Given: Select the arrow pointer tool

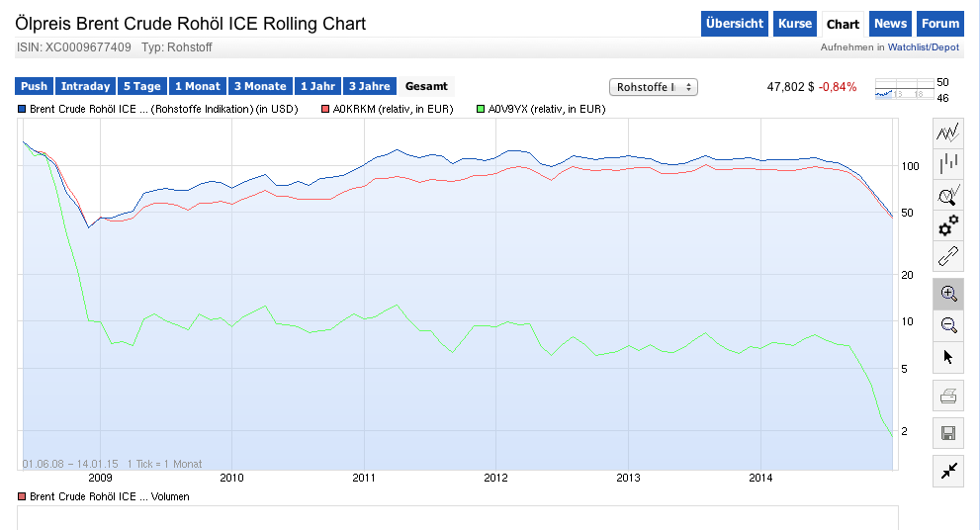Looking at the screenshot, I should click(948, 356).
